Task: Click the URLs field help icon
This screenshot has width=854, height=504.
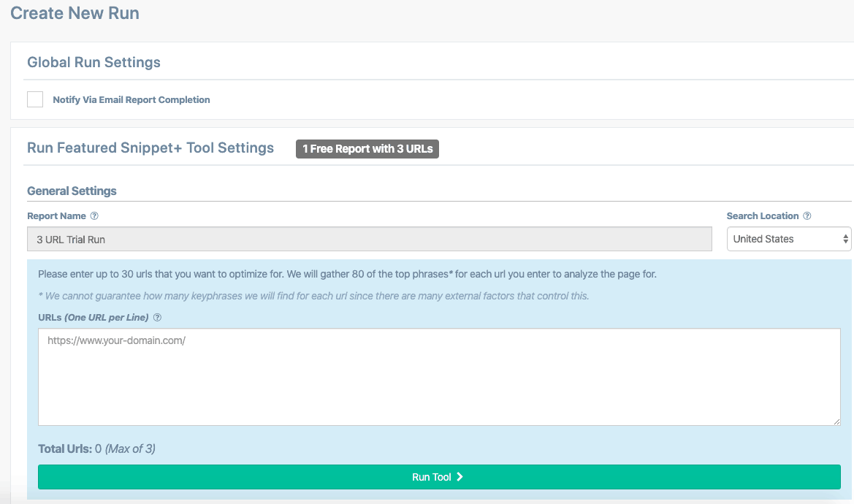Action: pyautogui.click(x=157, y=317)
